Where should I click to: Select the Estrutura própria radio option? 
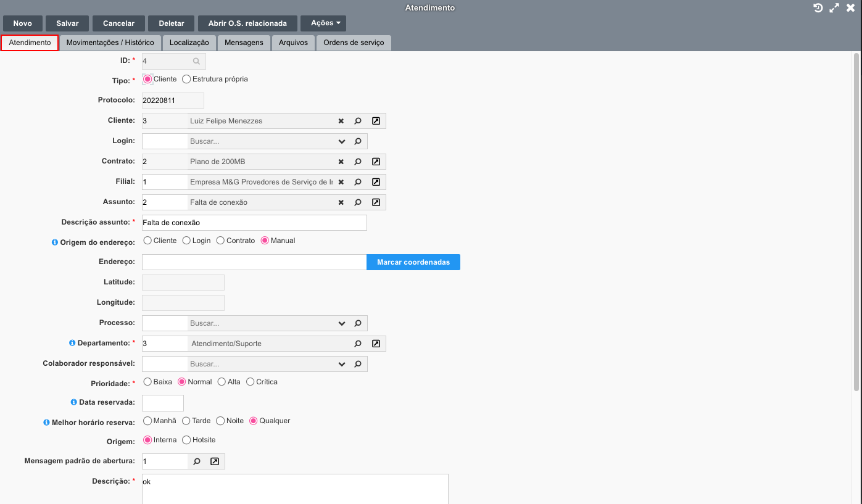click(186, 79)
